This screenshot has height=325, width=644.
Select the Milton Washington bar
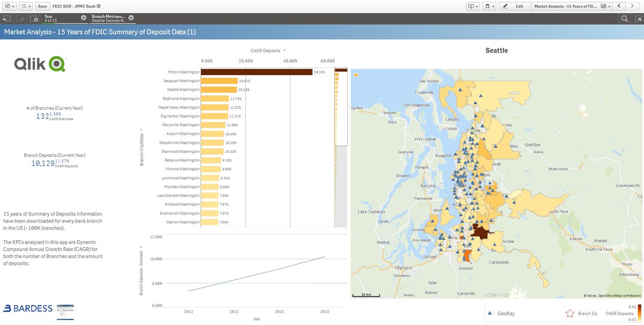pos(257,72)
